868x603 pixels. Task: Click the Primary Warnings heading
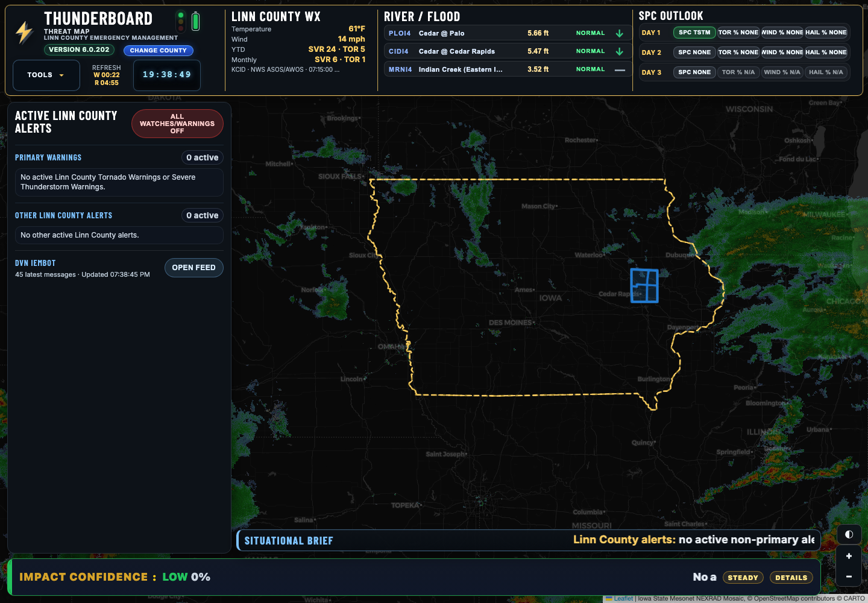(x=48, y=157)
